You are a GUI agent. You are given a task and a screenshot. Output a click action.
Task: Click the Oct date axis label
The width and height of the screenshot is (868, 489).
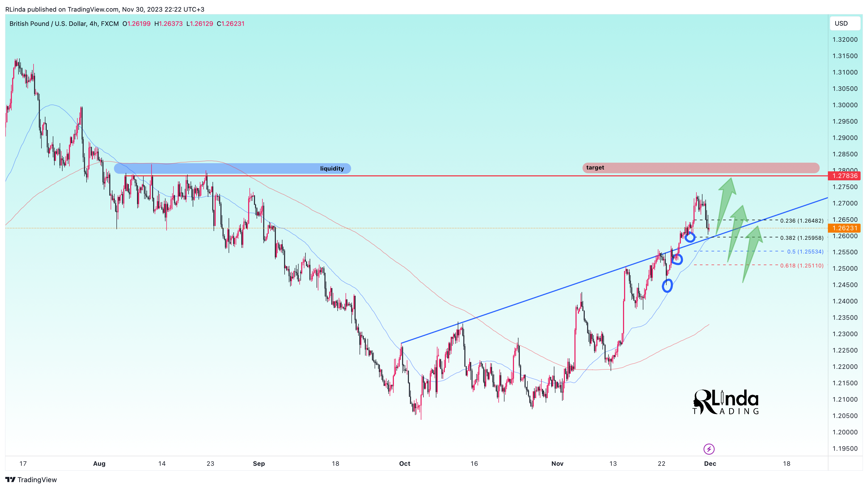click(405, 463)
